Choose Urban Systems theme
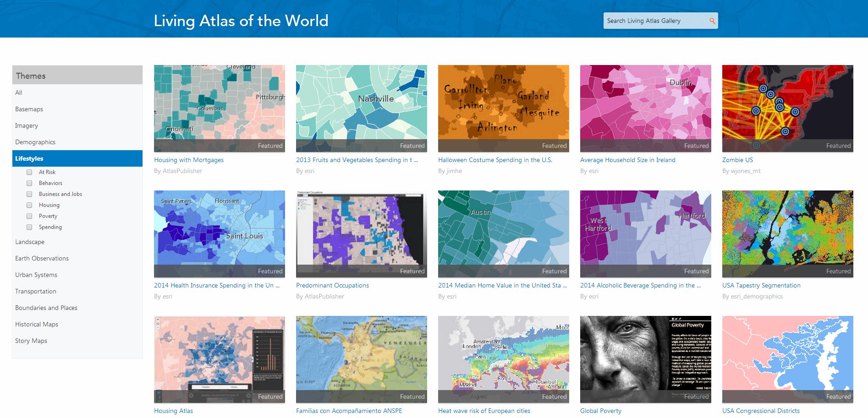The height and width of the screenshot is (418, 868). (77, 275)
